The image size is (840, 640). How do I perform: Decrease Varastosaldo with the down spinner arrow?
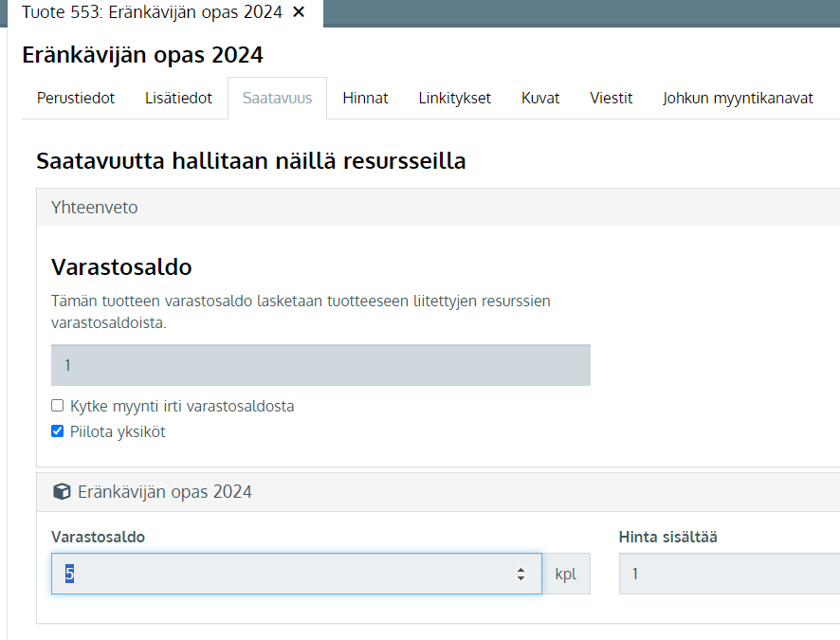point(520,578)
